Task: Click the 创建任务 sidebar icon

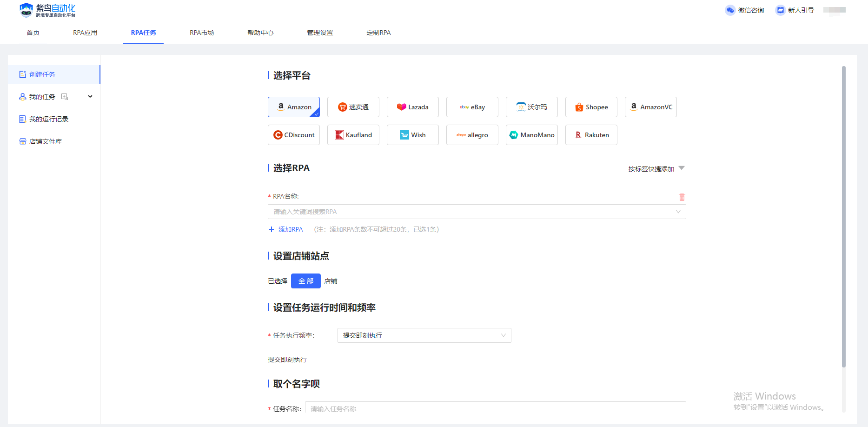Action: coord(22,74)
